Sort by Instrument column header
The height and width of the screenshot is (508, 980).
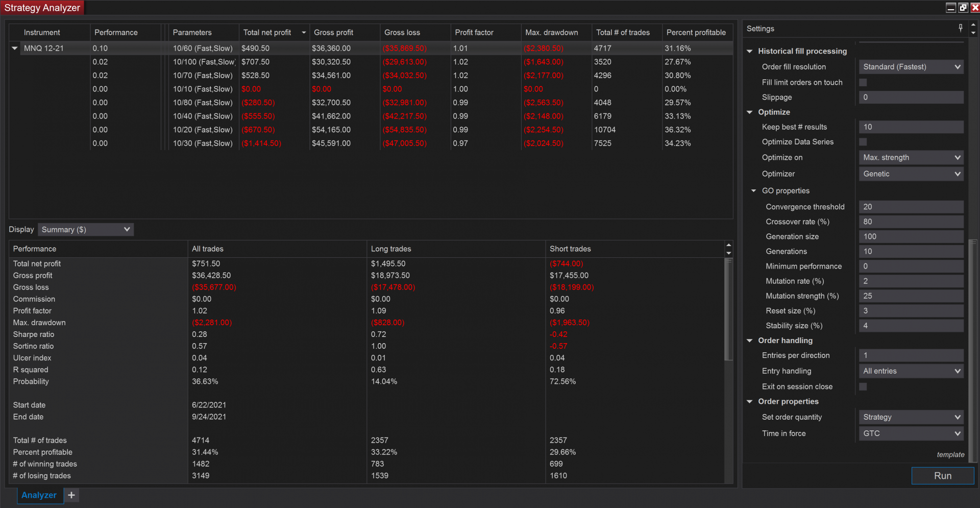(50, 32)
